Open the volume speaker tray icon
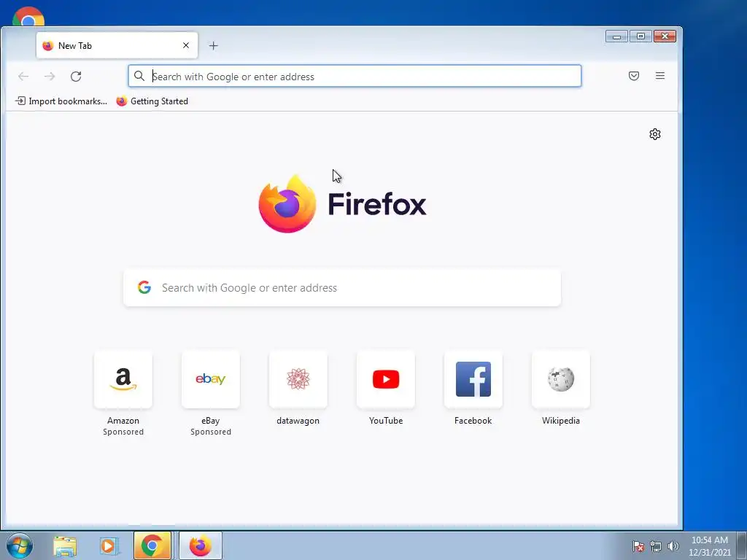The height and width of the screenshot is (560, 747). [673, 546]
